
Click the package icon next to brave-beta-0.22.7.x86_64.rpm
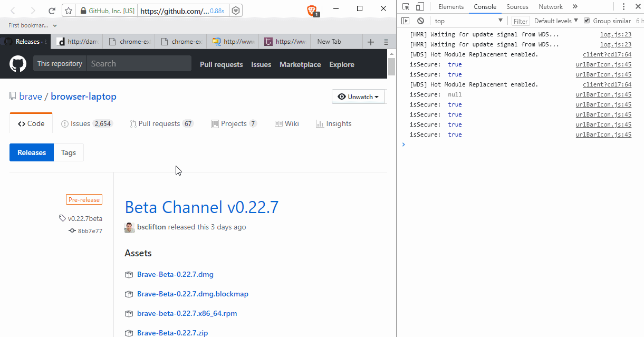pos(129,314)
